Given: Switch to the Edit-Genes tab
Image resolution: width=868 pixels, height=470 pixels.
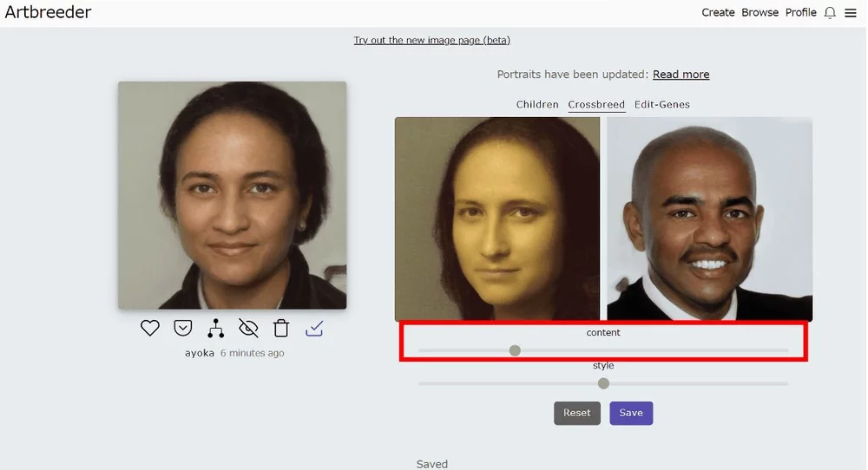Looking at the screenshot, I should click(x=662, y=105).
